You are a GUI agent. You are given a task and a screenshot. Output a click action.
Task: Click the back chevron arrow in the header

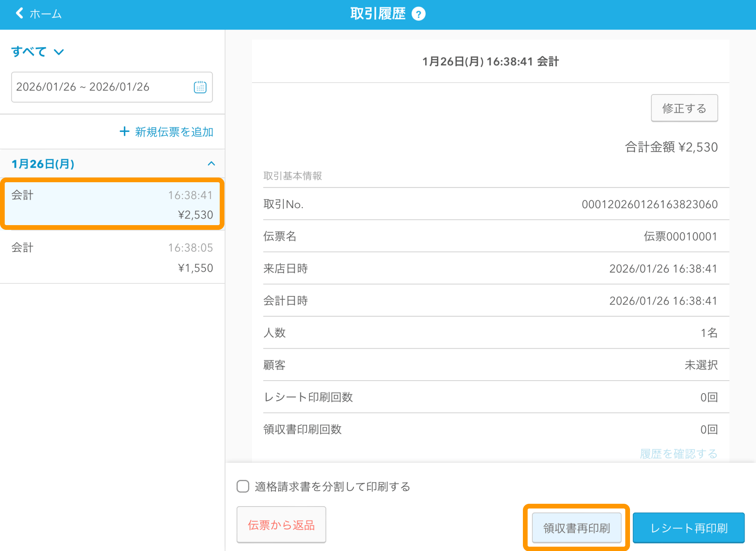coord(19,13)
